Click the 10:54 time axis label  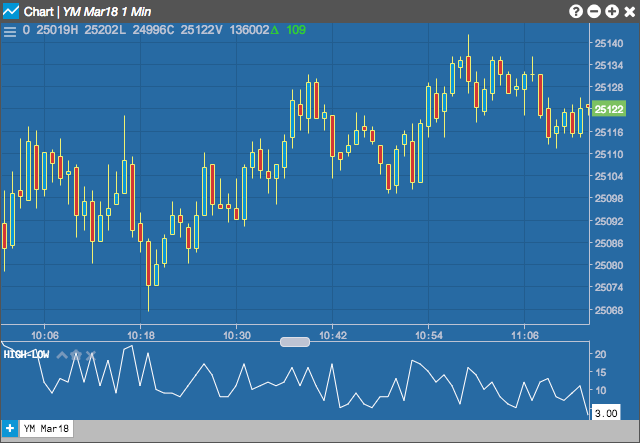pyautogui.click(x=429, y=336)
